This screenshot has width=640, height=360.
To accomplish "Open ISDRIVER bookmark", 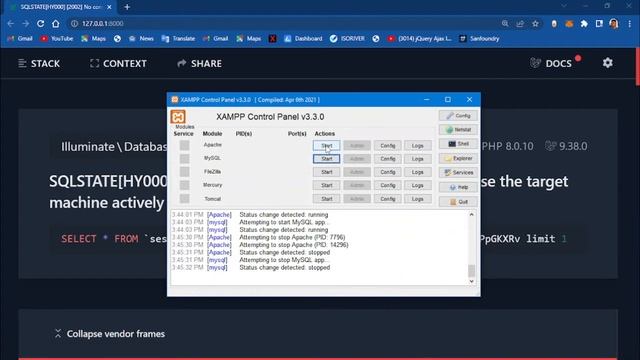I will (x=347, y=39).
